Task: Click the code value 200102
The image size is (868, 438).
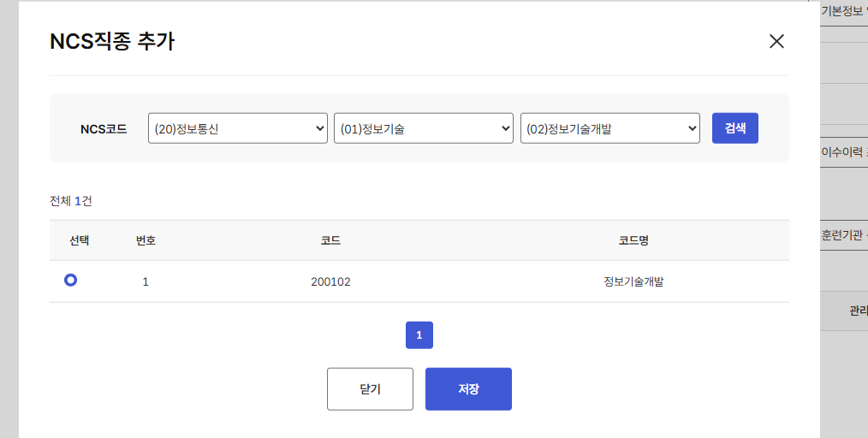Action: point(330,281)
